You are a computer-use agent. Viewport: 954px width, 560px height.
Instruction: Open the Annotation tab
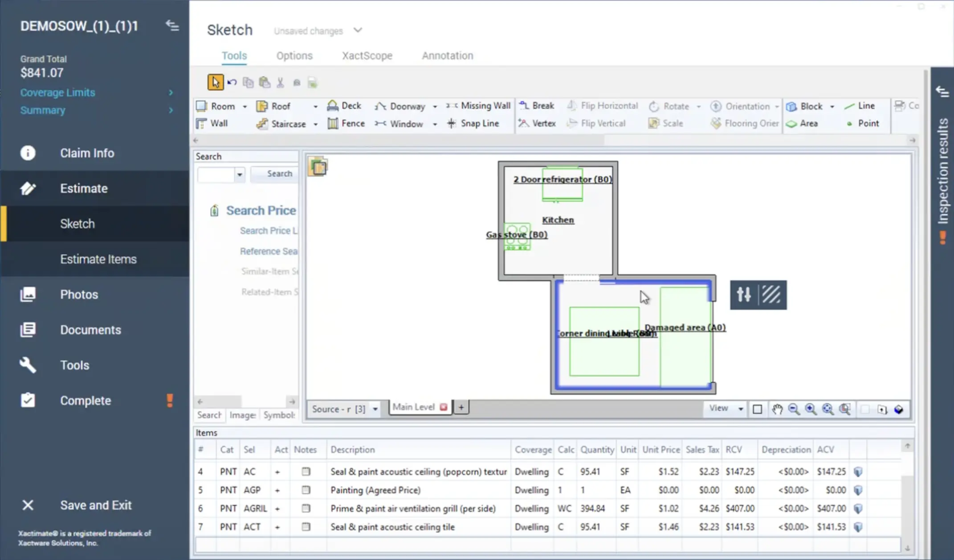447,56
